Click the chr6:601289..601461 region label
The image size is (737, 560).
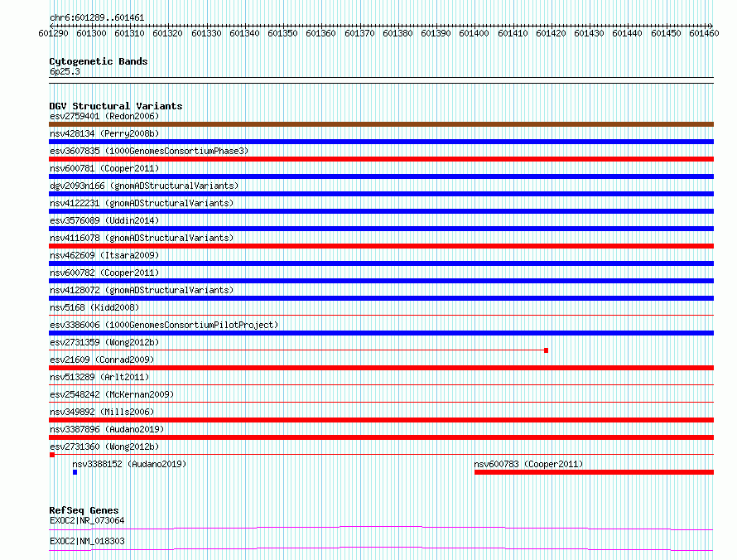pos(97,18)
